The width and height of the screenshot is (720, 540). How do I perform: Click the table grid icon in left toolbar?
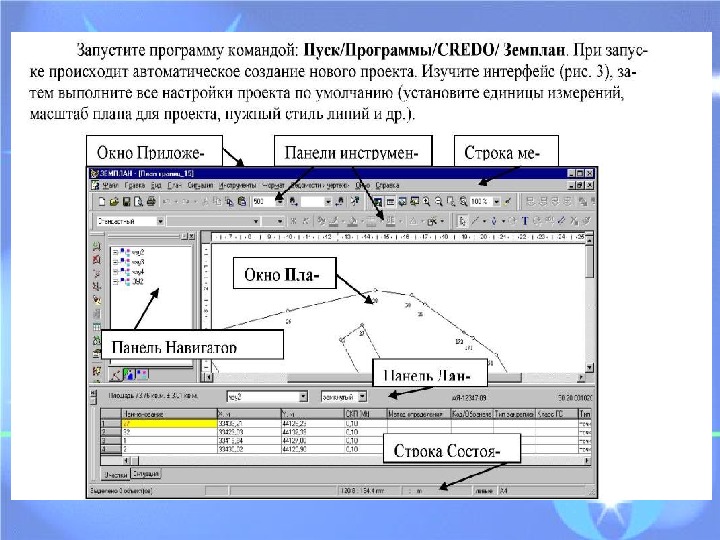96,327
